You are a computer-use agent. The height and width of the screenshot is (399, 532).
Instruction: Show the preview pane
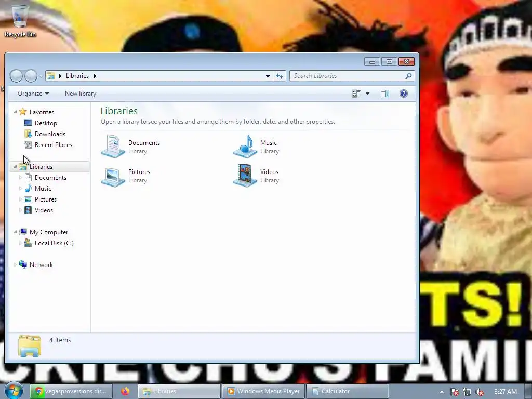(385, 94)
